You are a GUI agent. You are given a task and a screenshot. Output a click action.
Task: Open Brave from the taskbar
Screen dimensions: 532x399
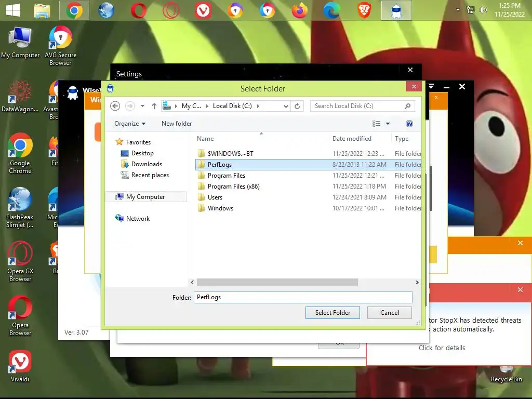point(364,10)
